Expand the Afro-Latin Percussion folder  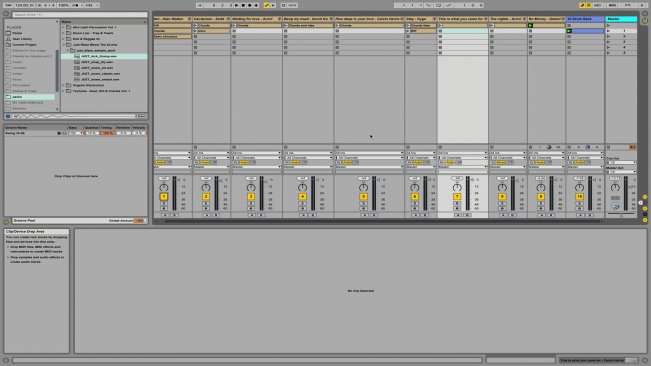[64, 27]
